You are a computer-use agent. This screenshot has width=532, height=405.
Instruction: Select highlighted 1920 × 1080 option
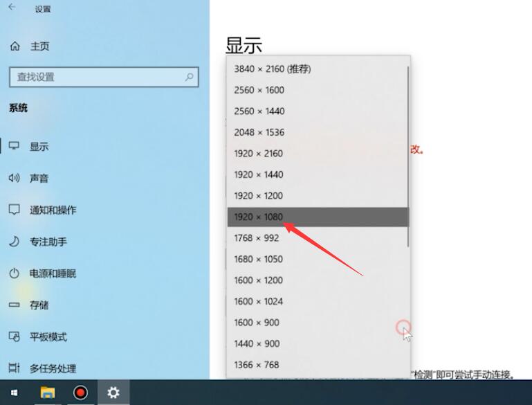pos(318,217)
